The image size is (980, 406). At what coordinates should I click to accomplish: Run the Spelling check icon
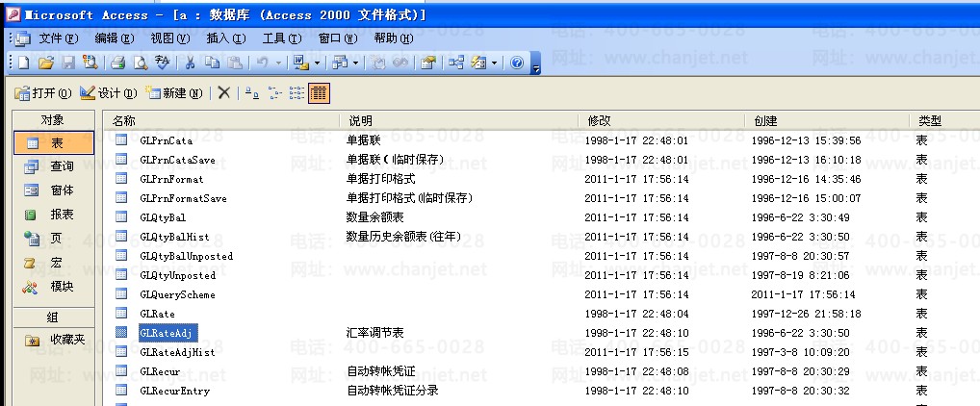pos(162,63)
